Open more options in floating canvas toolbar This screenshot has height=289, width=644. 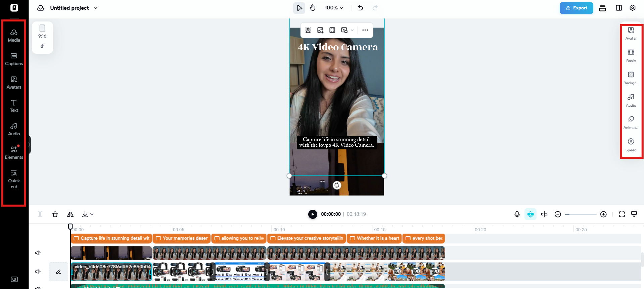365,30
